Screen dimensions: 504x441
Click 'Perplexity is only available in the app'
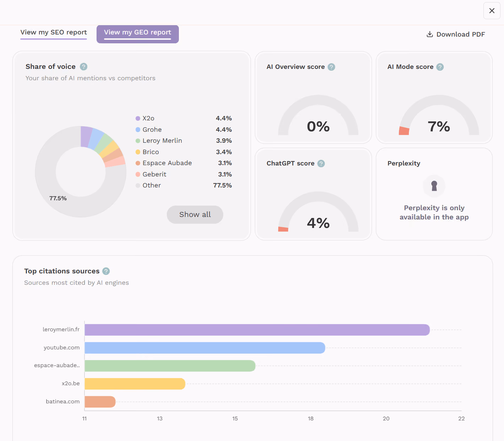click(434, 212)
